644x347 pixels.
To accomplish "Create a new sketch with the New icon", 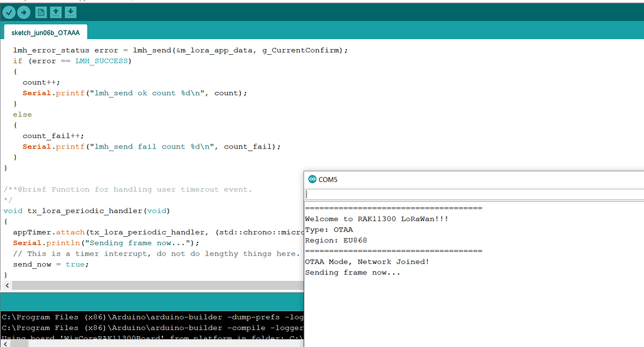I will click(x=41, y=13).
